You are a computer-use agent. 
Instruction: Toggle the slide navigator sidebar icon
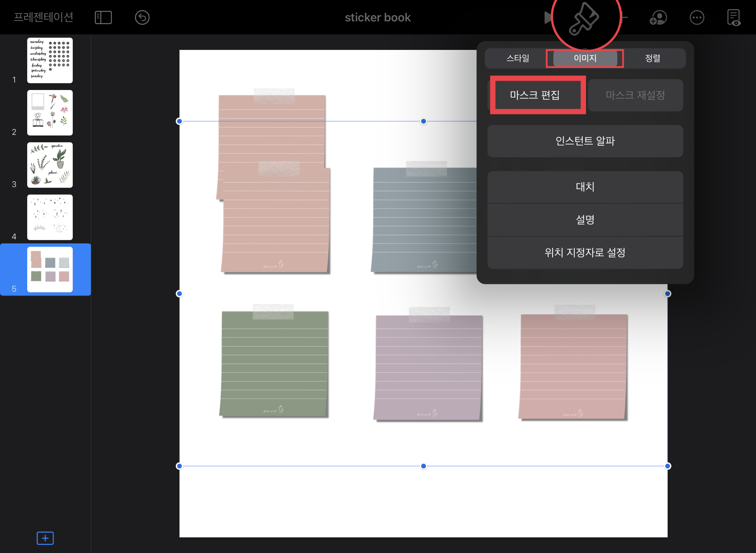click(103, 18)
